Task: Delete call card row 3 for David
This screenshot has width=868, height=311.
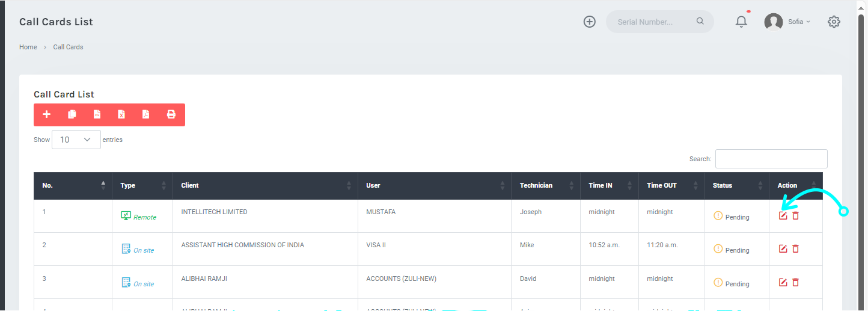Action: click(x=795, y=282)
